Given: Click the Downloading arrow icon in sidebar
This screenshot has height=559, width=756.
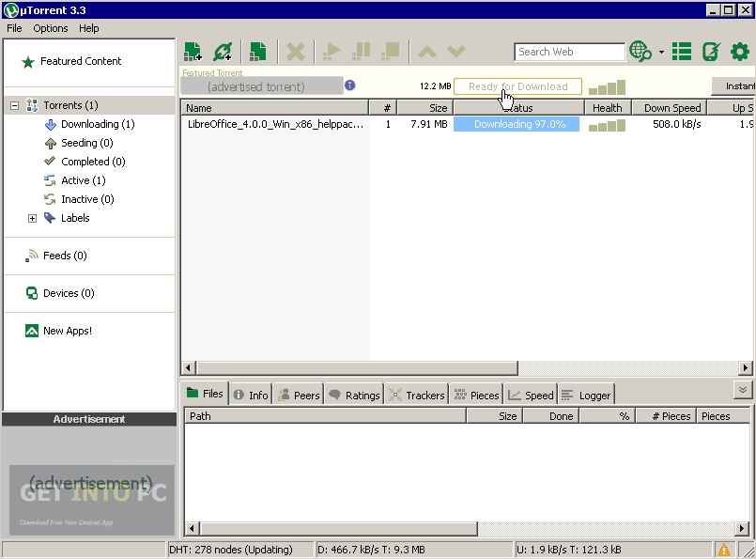Looking at the screenshot, I should pos(50,124).
